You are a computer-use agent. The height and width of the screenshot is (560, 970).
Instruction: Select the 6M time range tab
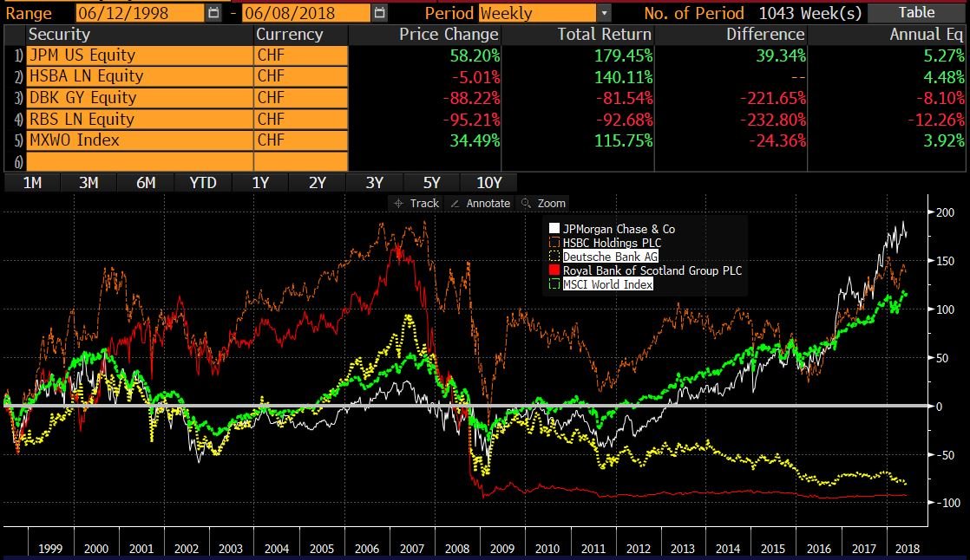click(x=146, y=183)
